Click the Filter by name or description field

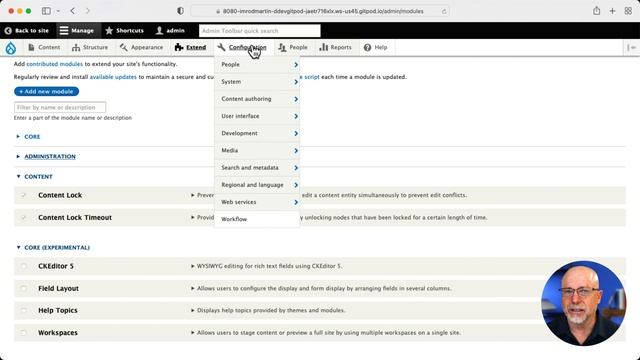pyautogui.click(x=60, y=107)
